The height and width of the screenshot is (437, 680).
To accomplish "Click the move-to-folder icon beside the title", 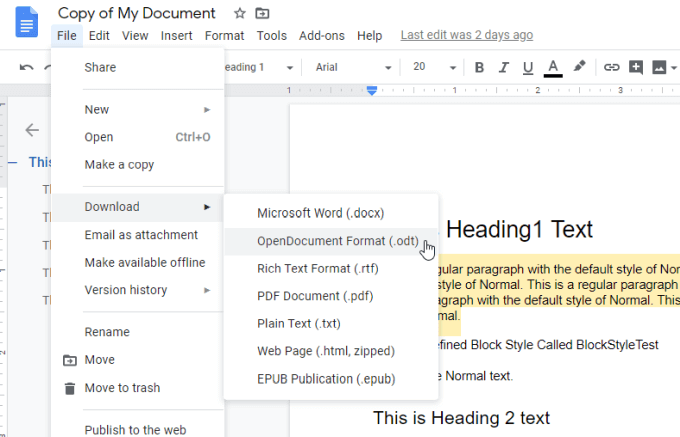I will click(x=263, y=14).
